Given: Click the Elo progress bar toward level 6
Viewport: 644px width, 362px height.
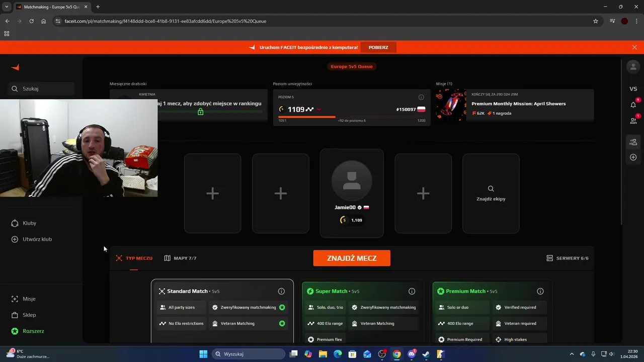Looking at the screenshot, I should (352, 117).
